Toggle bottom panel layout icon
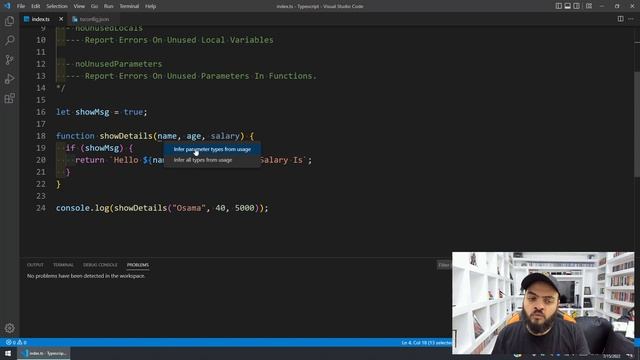Screen dimensions: 640x360 [567, 6]
